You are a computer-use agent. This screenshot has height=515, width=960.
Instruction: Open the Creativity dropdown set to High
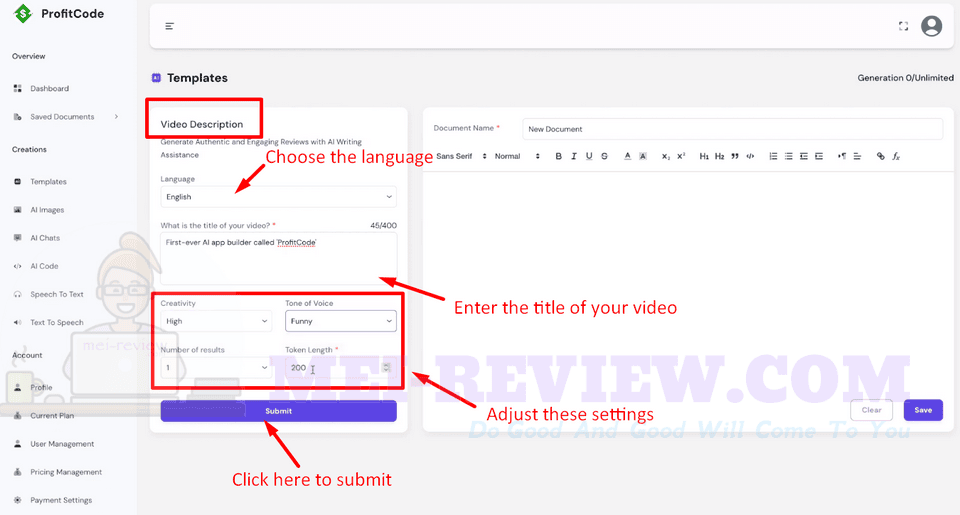click(x=216, y=321)
